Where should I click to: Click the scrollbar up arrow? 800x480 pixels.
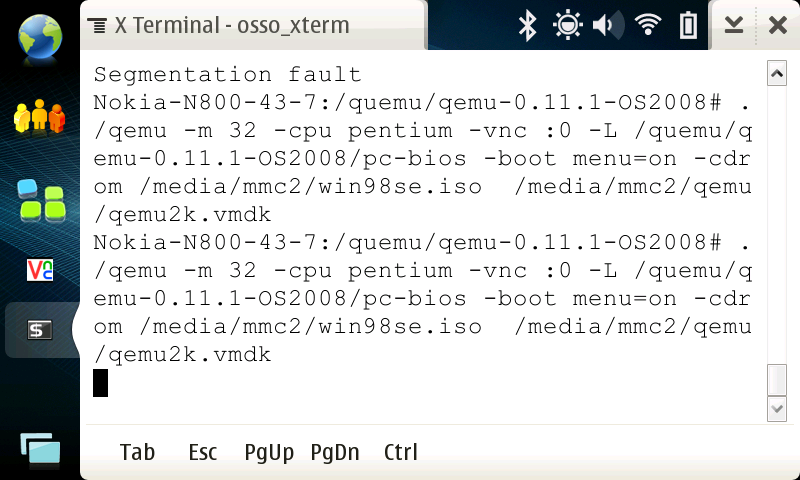pyautogui.click(x=776, y=73)
